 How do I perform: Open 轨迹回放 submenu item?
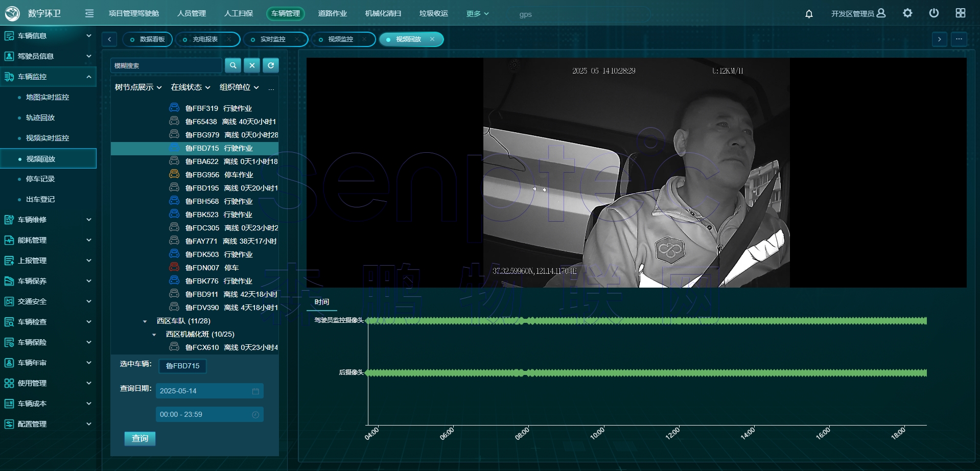[40, 117]
